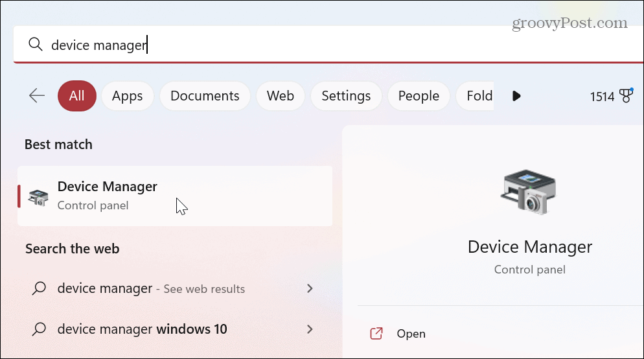Switch to the Web filter tab

(280, 96)
